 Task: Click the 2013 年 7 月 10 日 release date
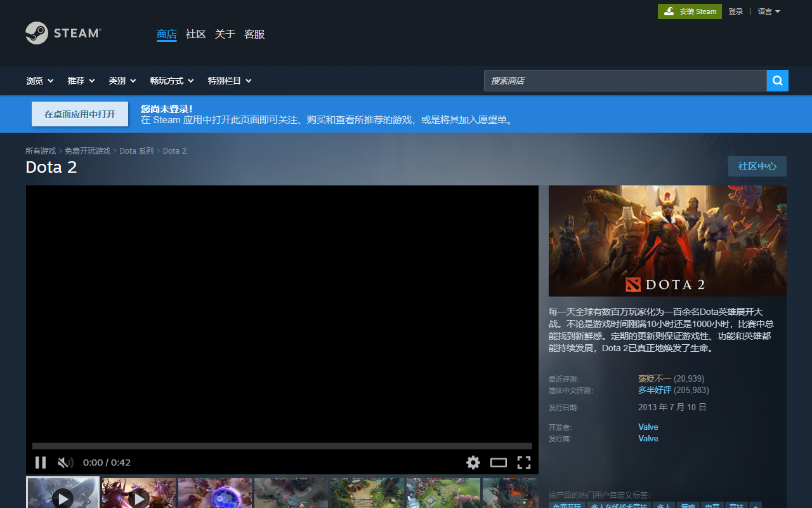coord(672,407)
